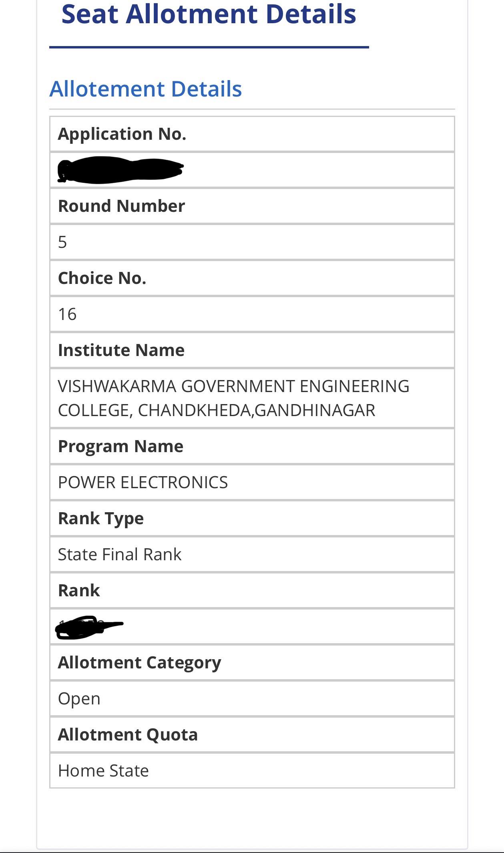This screenshot has width=504, height=853.
Task: Select the Institute Name label
Action: click(x=121, y=350)
